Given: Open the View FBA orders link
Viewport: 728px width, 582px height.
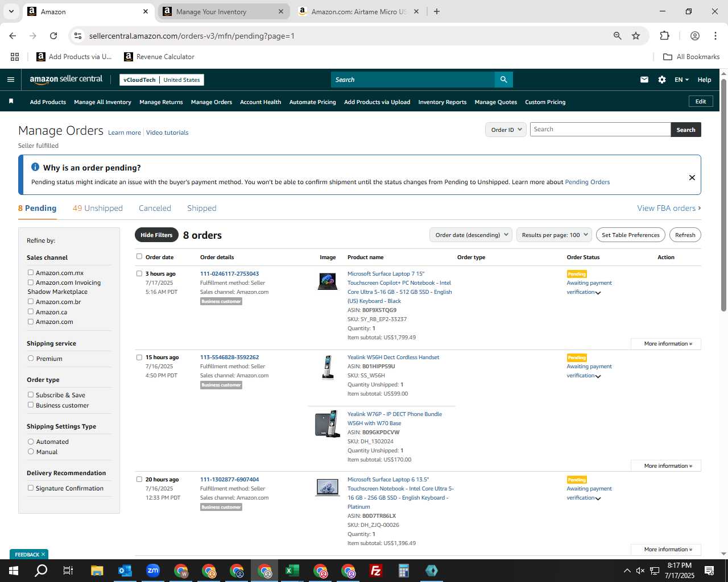Looking at the screenshot, I should click(x=669, y=208).
